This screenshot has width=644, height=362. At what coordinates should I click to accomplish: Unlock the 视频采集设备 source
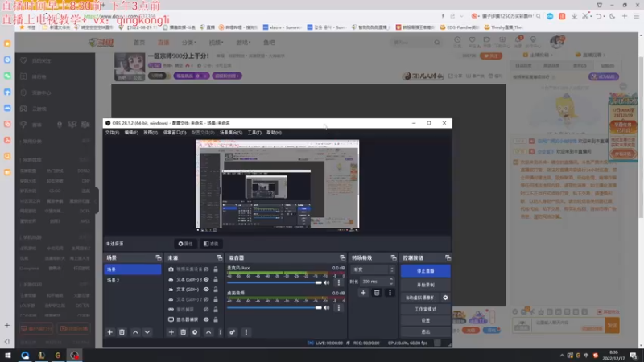click(216, 269)
